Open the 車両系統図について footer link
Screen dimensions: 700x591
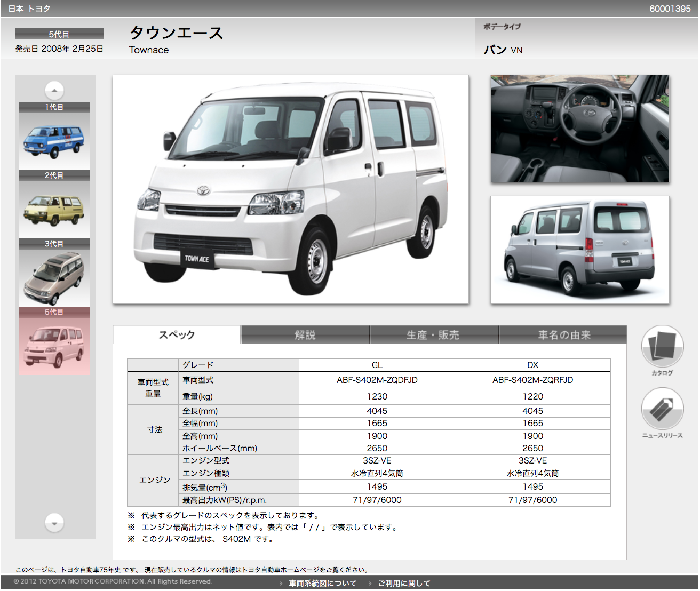pos(323,584)
